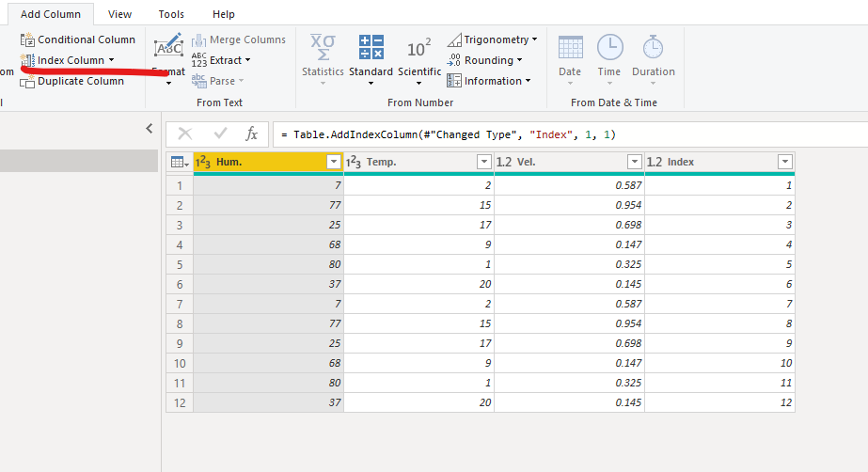
Task: Click Vel. value 0.145 in row 12
Action: (x=570, y=402)
